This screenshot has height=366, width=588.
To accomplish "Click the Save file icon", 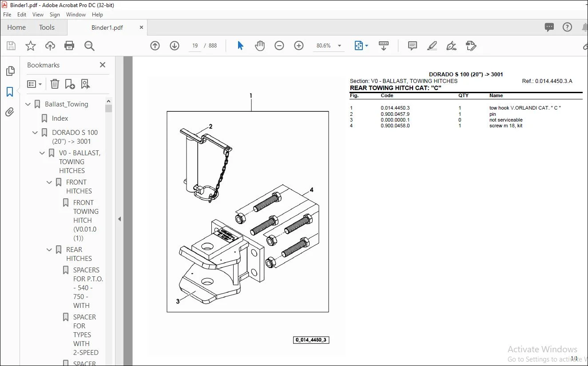I will (11, 46).
